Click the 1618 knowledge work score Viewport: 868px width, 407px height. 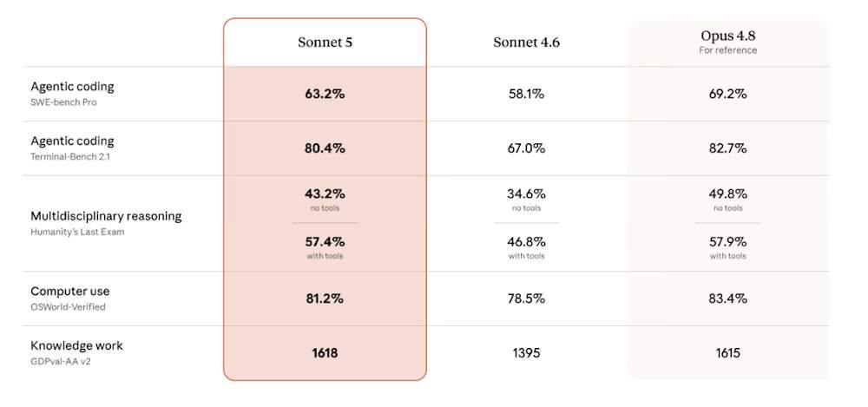[x=325, y=352]
